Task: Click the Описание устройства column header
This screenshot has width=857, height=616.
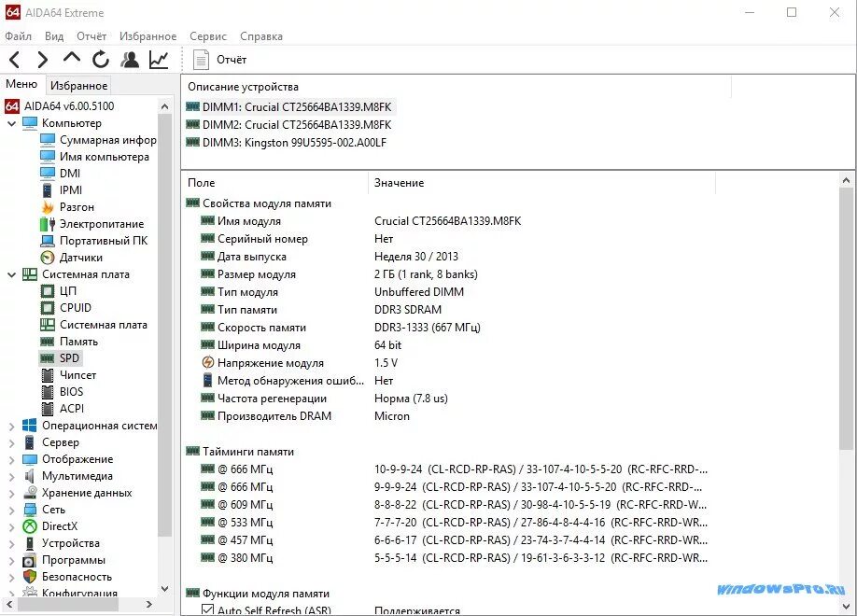Action: pos(456,87)
